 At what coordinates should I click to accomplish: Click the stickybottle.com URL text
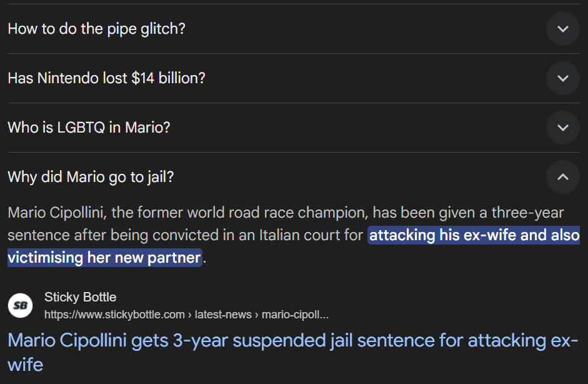click(114, 314)
